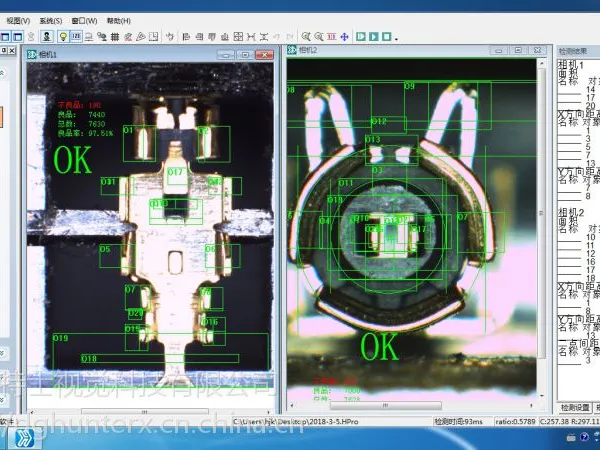The height and width of the screenshot is (450, 600).
Task: Click the network devices toolbar icon
Action: pyautogui.click(x=102, y=37)
